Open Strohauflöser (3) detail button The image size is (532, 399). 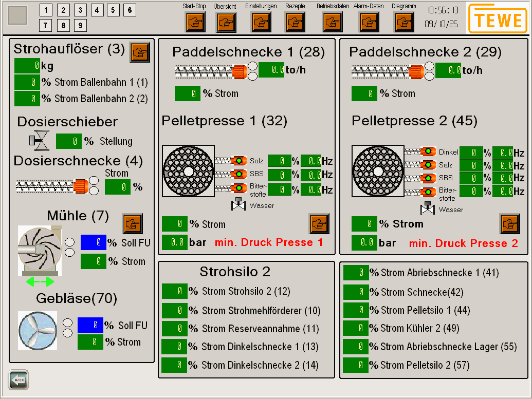pyautogui.click(x=139, y=52)
